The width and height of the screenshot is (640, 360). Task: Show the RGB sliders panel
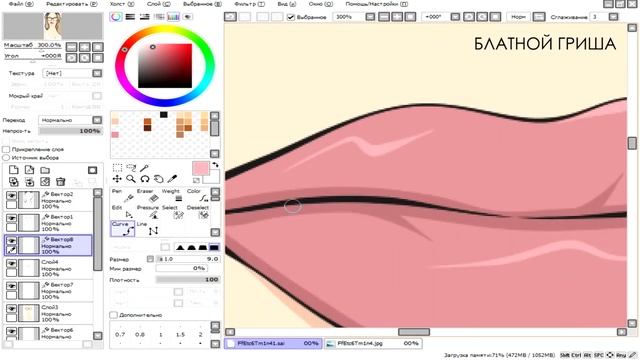130,17
